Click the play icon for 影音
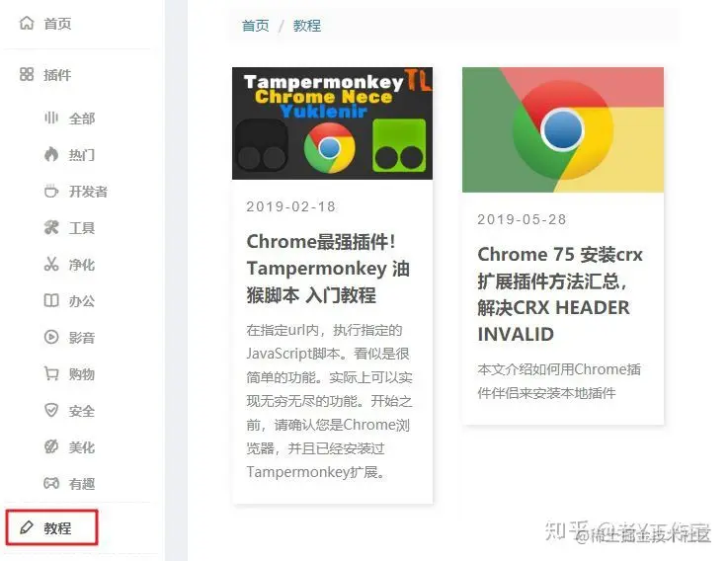The height and width of the screenshot is (561, 728). click(51, 337)
